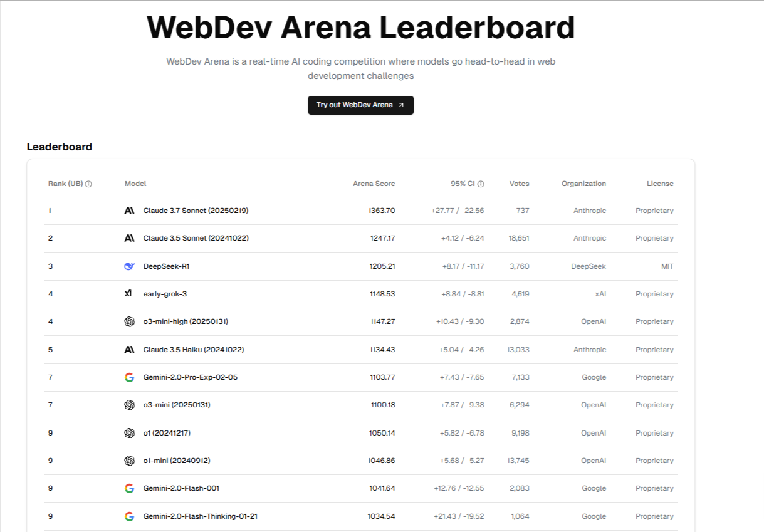This screenshot has width=764, height=532.
Task: Click the Rank (UB) column header text
Action: point(66,184)
